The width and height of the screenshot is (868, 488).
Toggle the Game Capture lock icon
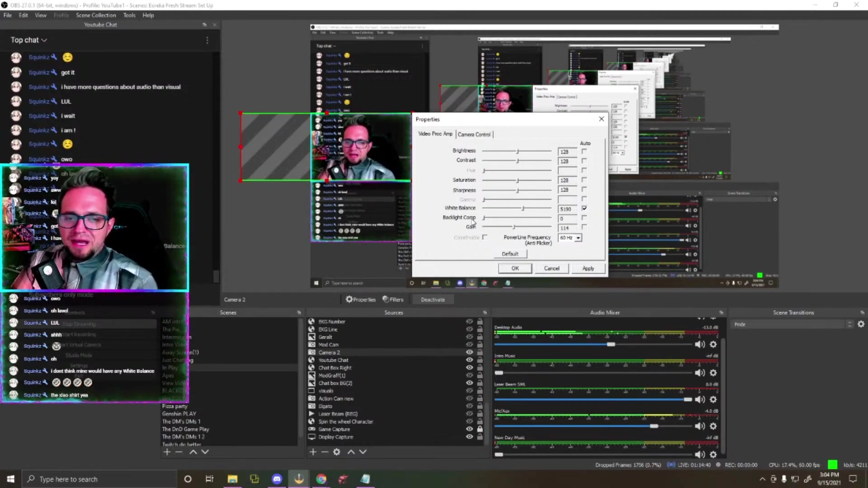480,429
